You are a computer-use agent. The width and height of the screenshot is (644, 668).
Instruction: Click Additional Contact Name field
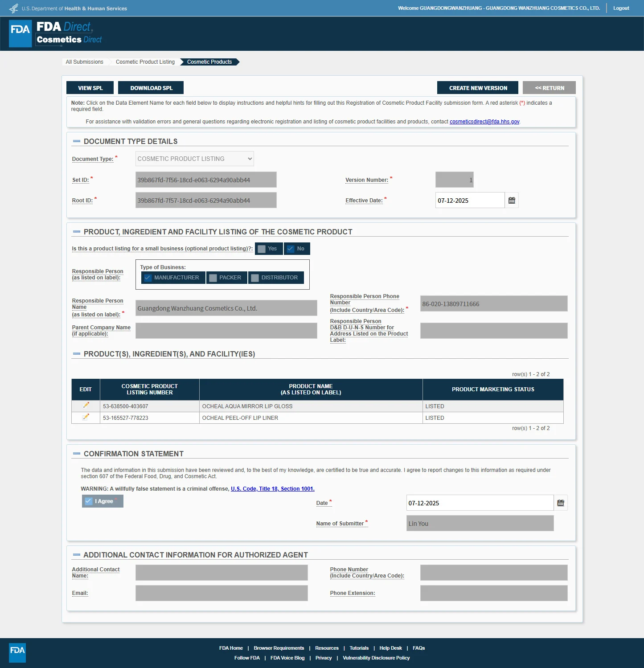(x=222, y=573)
